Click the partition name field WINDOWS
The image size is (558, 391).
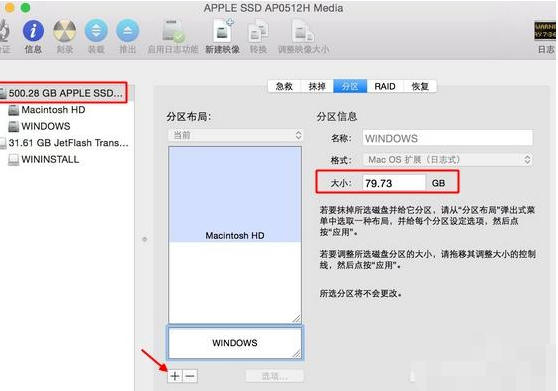tap(448, 138)
